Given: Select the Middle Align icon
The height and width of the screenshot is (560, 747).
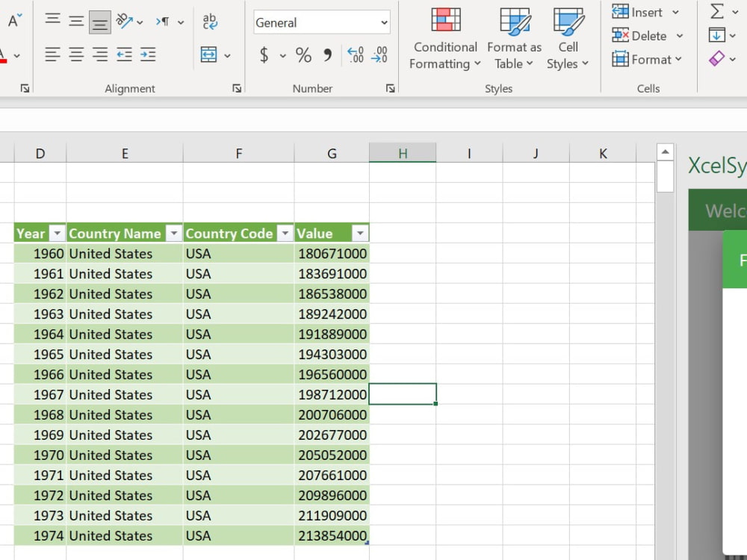Looking at the screenshot, I should coord(76,21).
